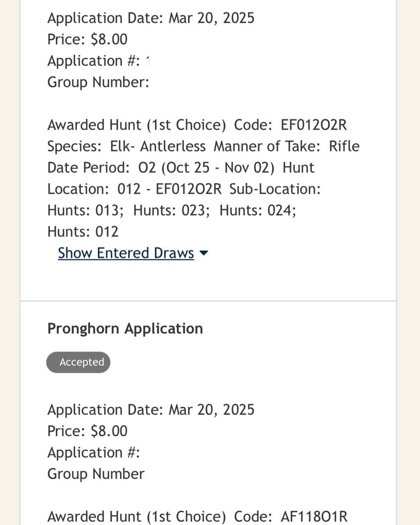Click the Hunts: 023 sub-location entry

171,210
